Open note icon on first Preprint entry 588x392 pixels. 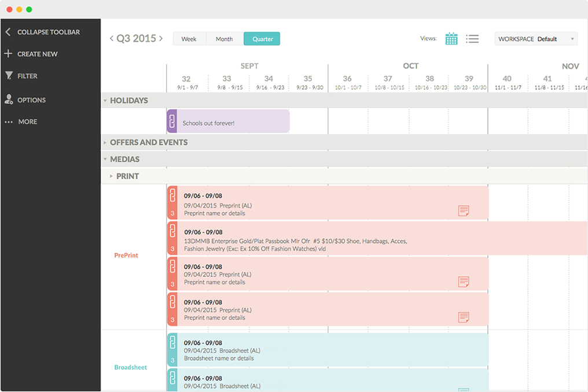click(x=464, y=211)
